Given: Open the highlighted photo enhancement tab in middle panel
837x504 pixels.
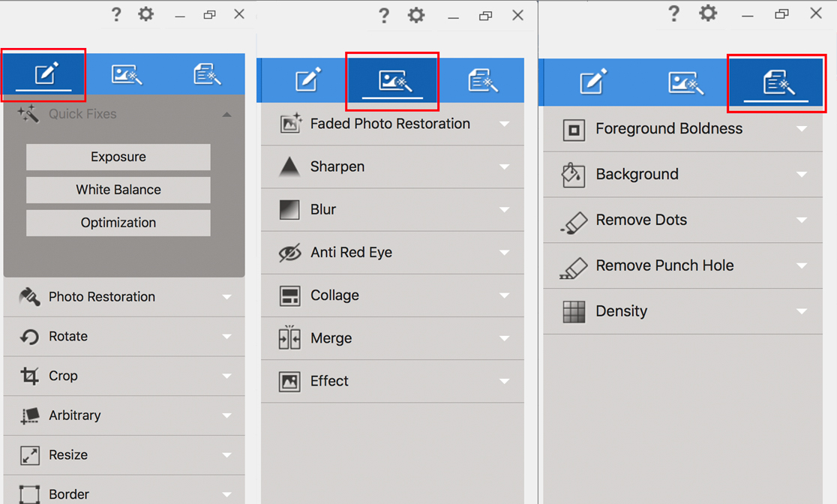Looking at the screenshot, I should 392,81.
